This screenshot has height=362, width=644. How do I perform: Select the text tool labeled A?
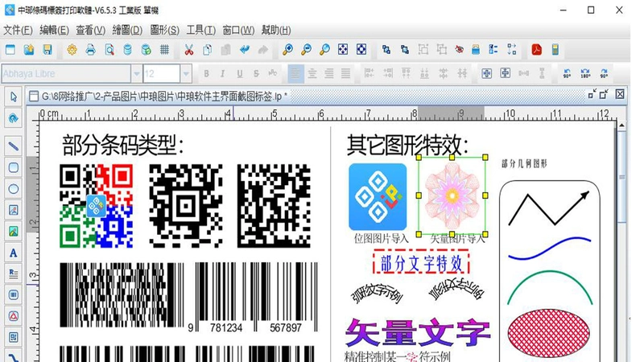pyautogui.click(x=13, y=253)
